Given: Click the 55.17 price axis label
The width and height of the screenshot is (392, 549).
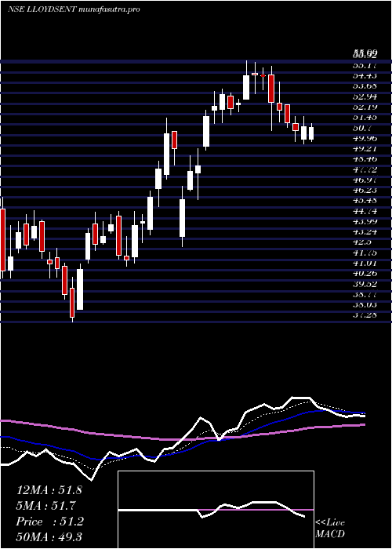Looking at the screenshot, I should (x=365, y=65).
